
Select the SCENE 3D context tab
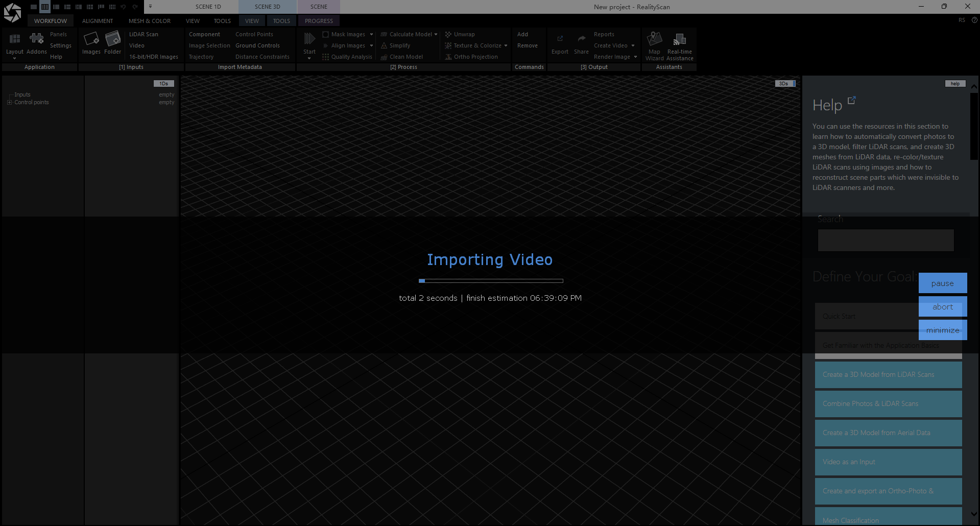268,7
